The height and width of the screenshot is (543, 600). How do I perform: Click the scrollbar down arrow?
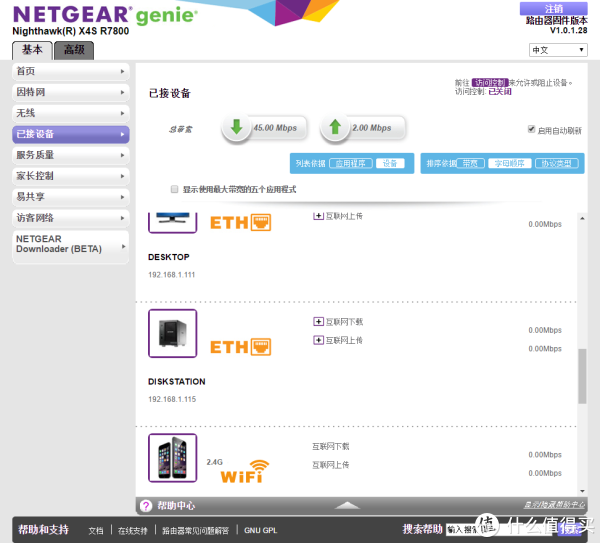point(582,491)
